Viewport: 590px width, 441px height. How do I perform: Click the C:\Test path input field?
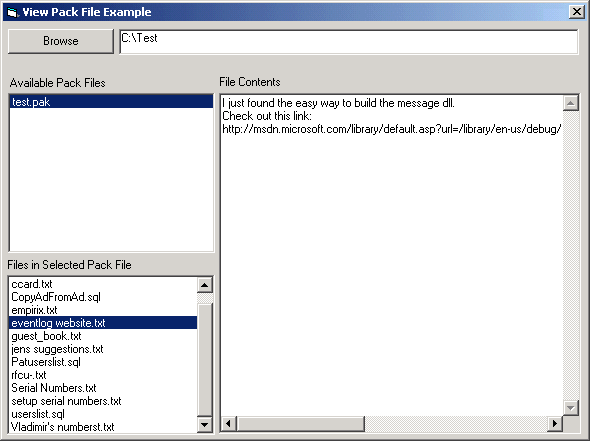point(349,42)
